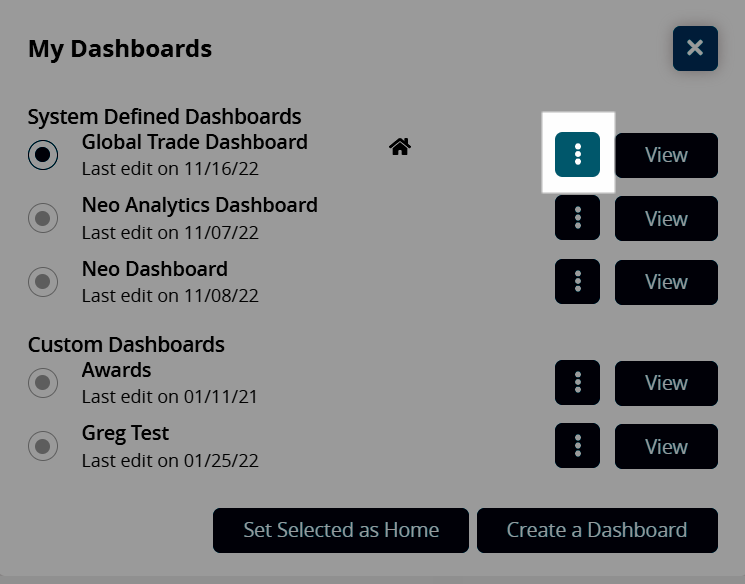Select the Global Trade Dashboard radio button
This screenshot has width=745, height=584.
coord(43,154)
